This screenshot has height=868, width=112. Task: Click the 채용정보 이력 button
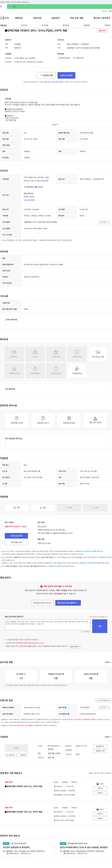tap(100, 751)
